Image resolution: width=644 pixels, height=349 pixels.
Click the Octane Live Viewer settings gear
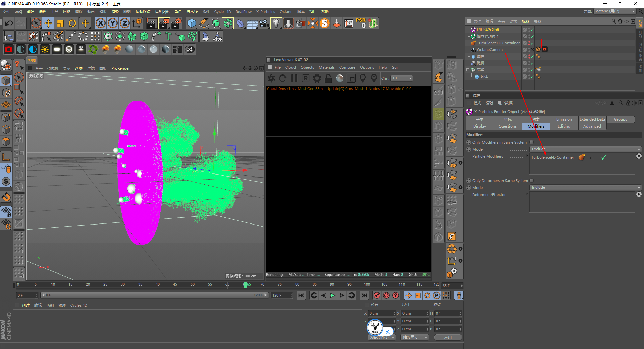317,78
